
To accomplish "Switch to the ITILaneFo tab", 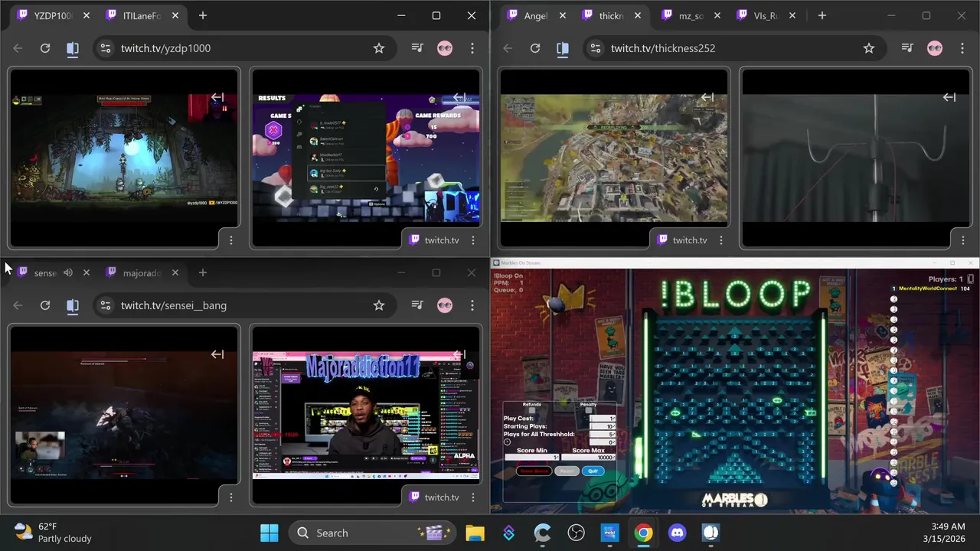I will click(142, 15).
